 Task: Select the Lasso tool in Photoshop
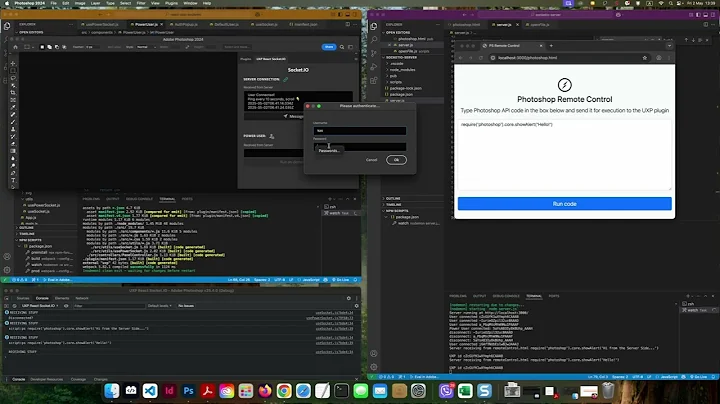click(13, 78)
